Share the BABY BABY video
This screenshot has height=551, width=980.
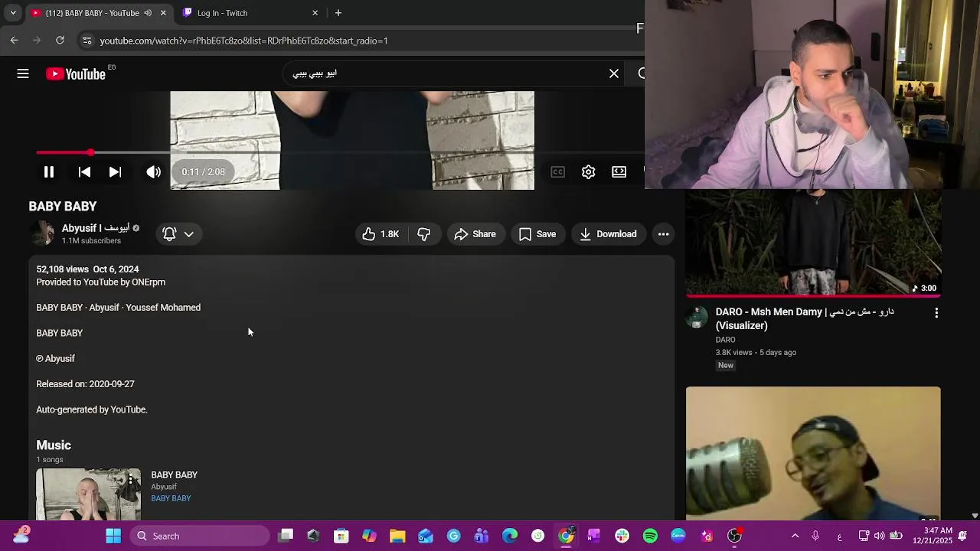point(475,234)
